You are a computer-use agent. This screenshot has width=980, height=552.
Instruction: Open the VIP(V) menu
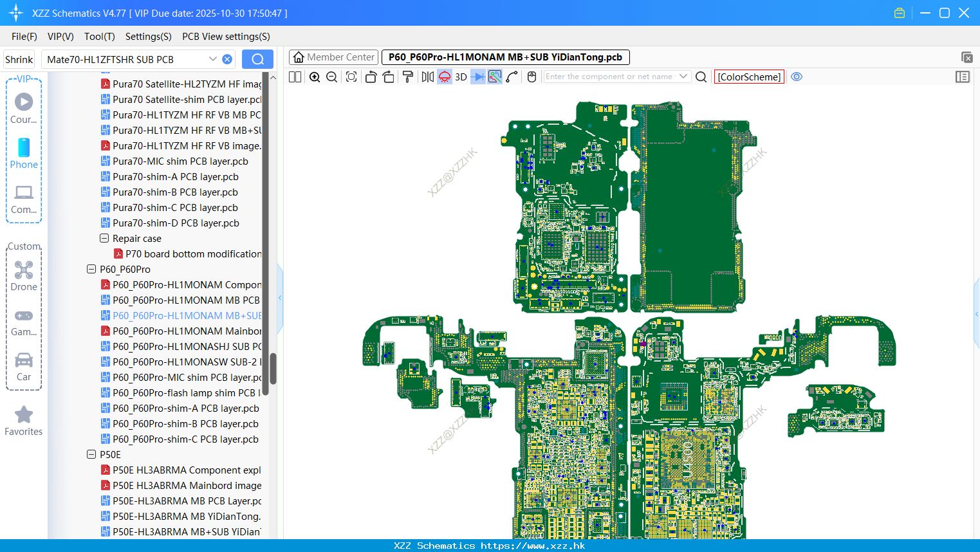click(x=60, y=37)
